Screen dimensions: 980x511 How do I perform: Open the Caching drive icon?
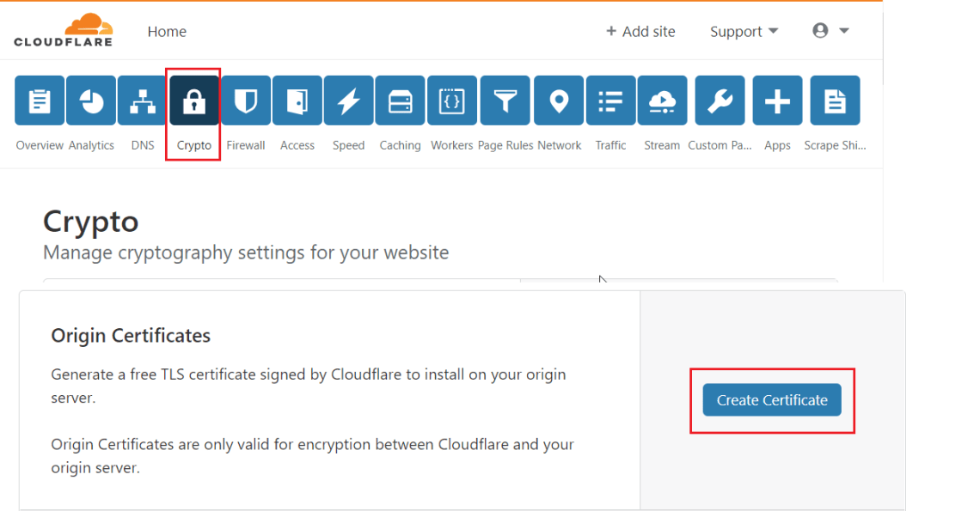pos(400,101)
